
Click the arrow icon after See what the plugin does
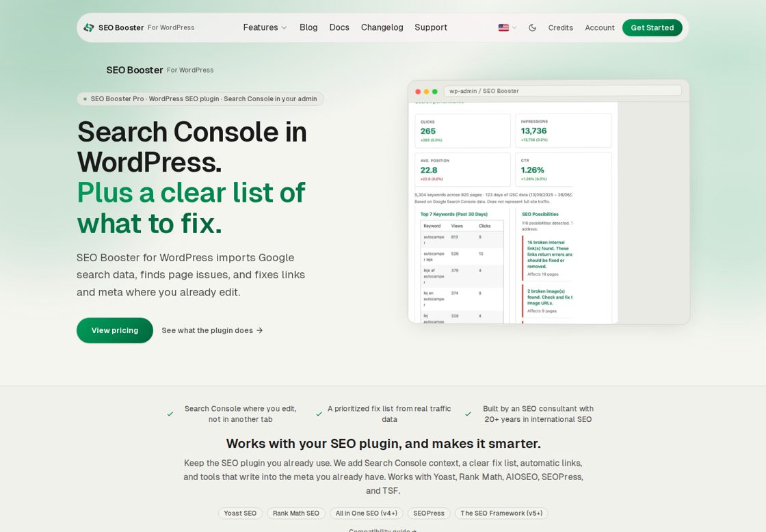pyautogui.click(x=259, y=330)
